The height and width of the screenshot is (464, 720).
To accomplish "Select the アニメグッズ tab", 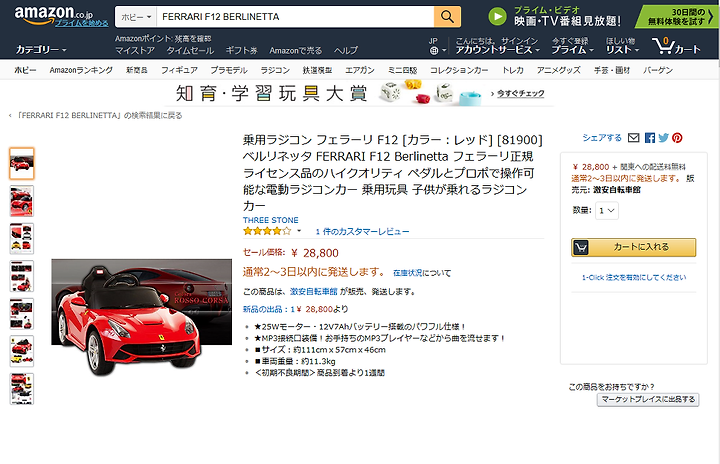I will pos(558,70).
